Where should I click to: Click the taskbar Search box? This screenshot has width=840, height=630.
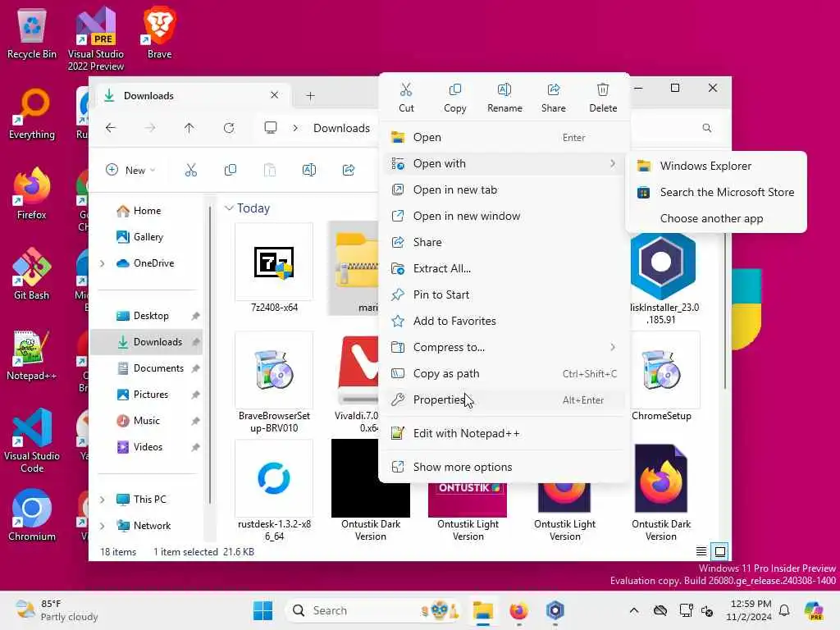[x=374, y=610]
